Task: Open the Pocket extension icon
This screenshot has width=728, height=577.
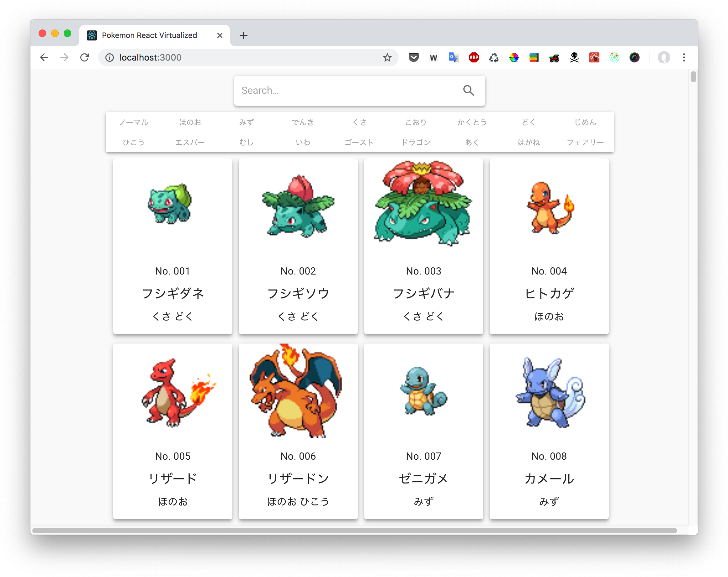Action: 413,57
